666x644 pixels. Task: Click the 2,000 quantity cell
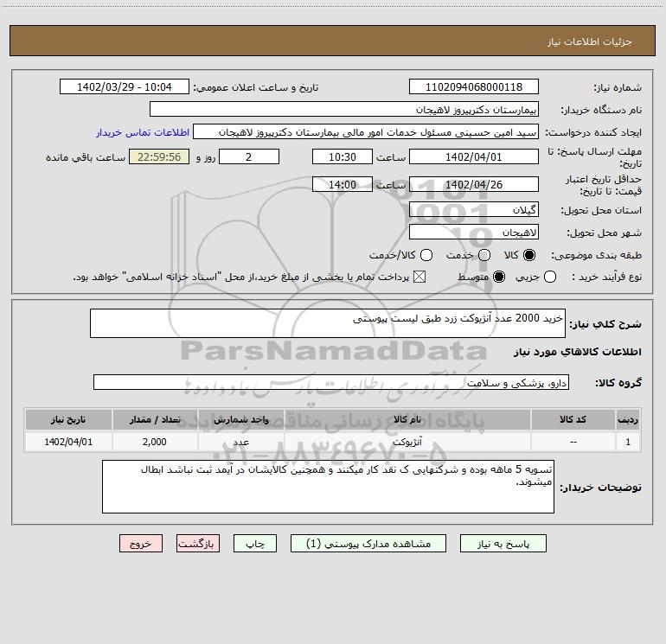155,443
